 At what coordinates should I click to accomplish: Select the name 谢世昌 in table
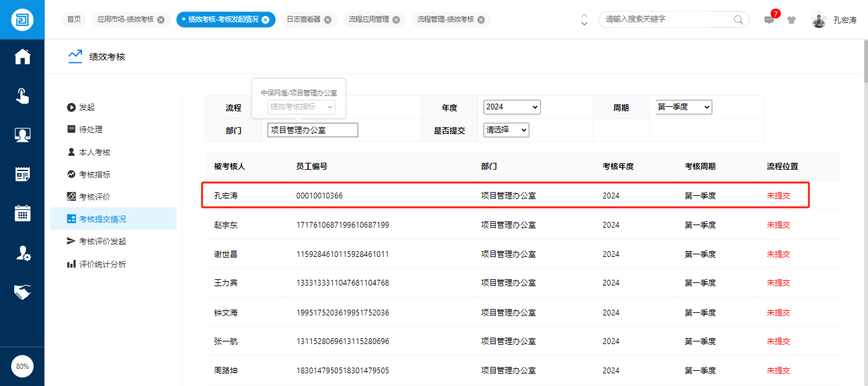pos(226,254)
